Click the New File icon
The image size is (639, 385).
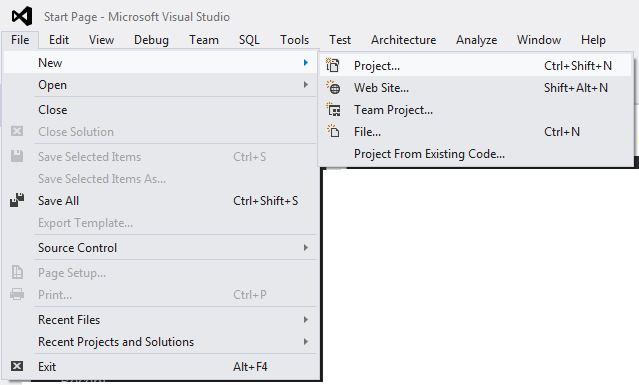(x=333, y=131)
